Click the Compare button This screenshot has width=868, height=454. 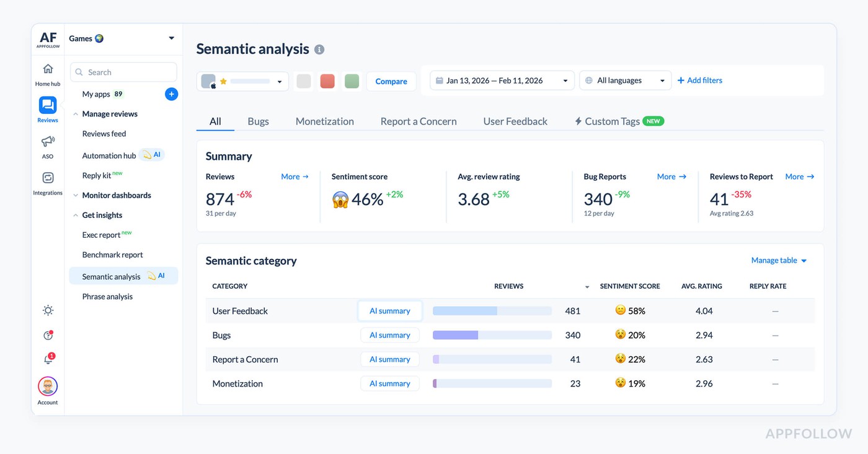coord(391,81)
